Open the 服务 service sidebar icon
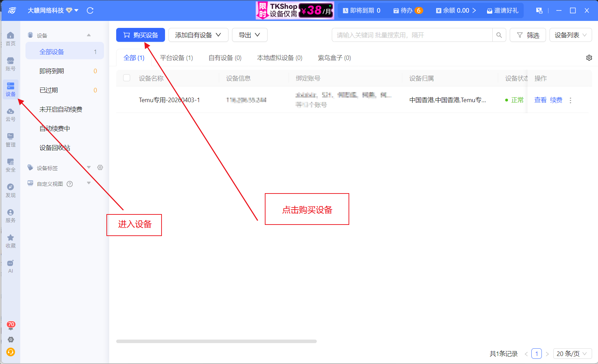This screenshot has width=598, height=364. [10, 216]
